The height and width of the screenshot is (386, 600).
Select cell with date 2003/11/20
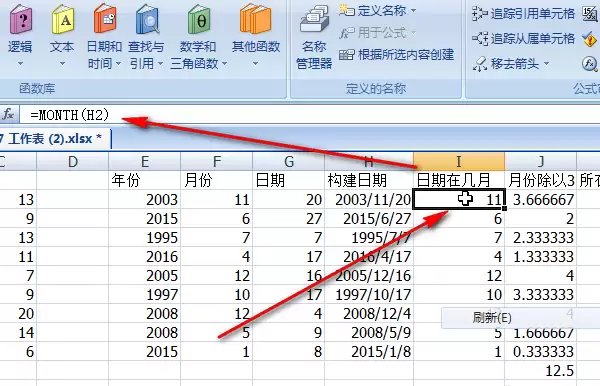[369, 199]
